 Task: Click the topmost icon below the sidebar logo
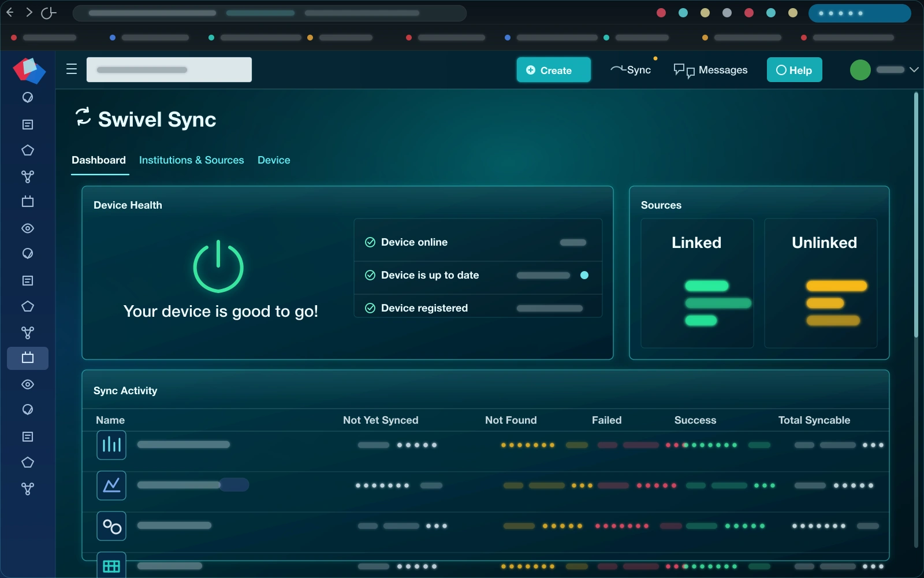pos(28,97)
